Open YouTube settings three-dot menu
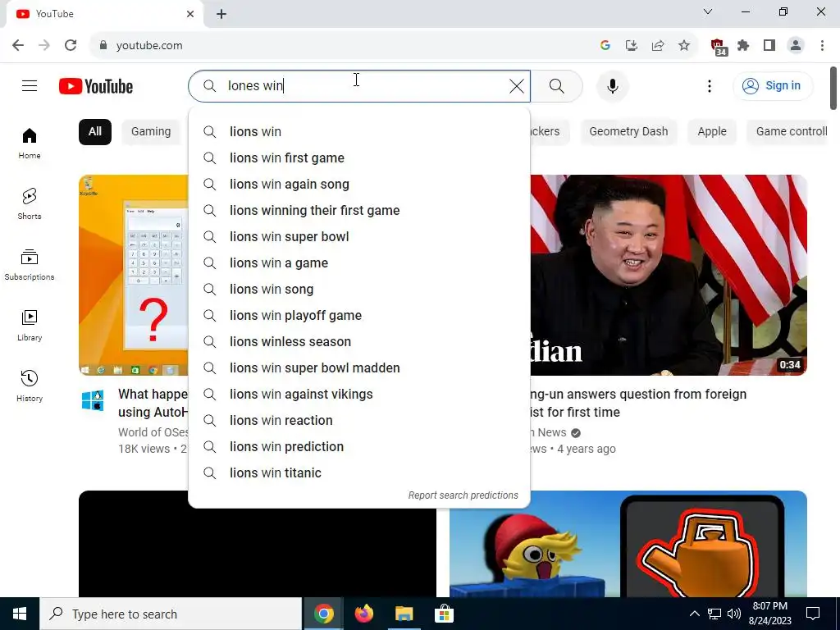The height and width of the screenshot is (630, 840). (710, 85)
